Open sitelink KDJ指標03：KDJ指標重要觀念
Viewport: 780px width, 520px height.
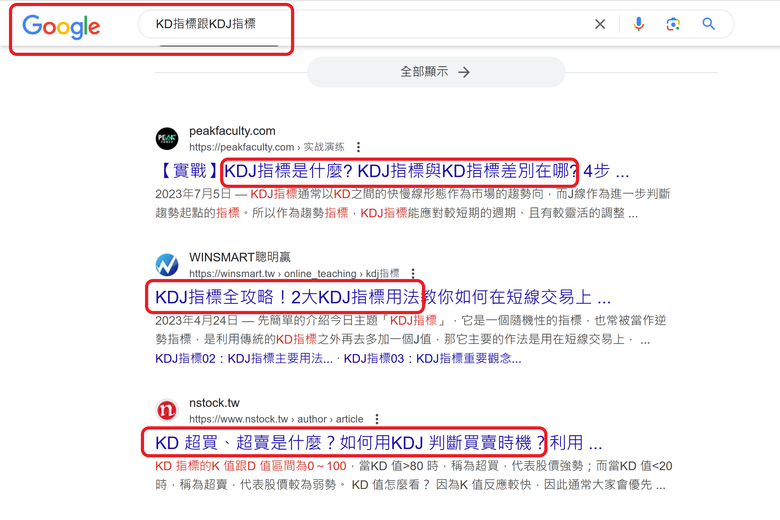(432, 359)
